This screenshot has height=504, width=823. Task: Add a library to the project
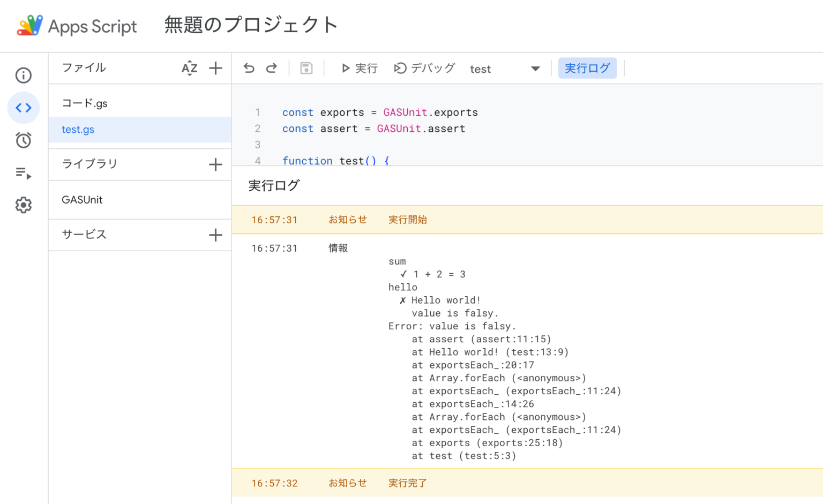tap(215, 164)
